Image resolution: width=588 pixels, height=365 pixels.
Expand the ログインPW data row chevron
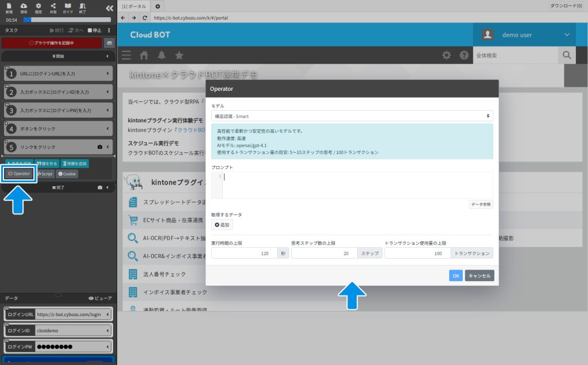point(107,347)
